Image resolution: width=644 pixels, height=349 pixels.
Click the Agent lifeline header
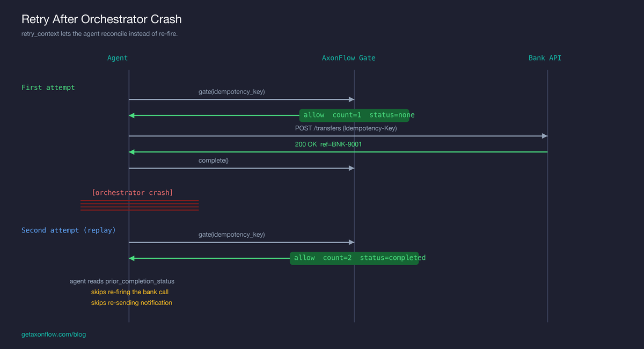pos(118,57)
